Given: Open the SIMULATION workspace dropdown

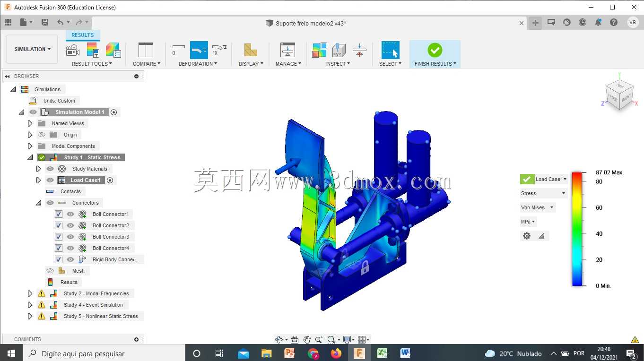Looking at the screenshot, I should click(x=32, y=49).
